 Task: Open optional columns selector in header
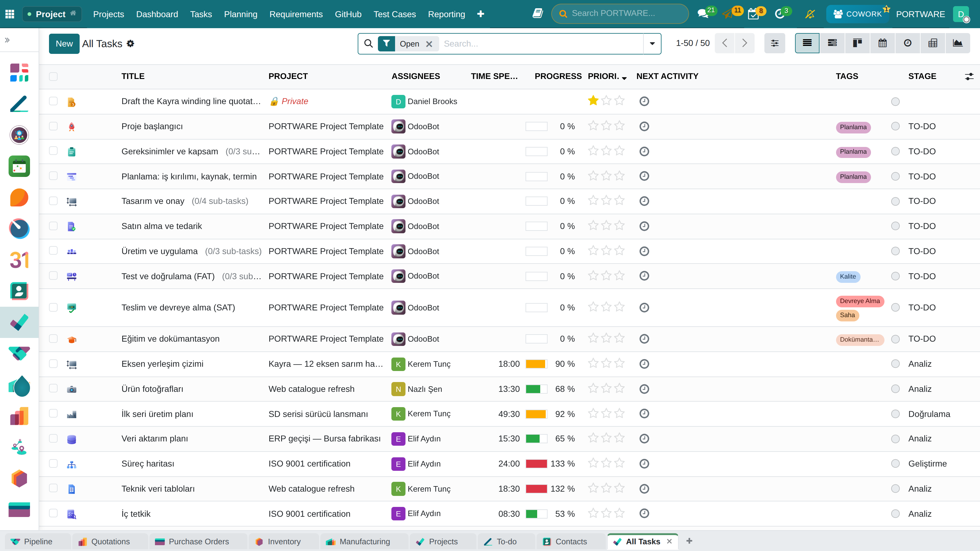969,77
